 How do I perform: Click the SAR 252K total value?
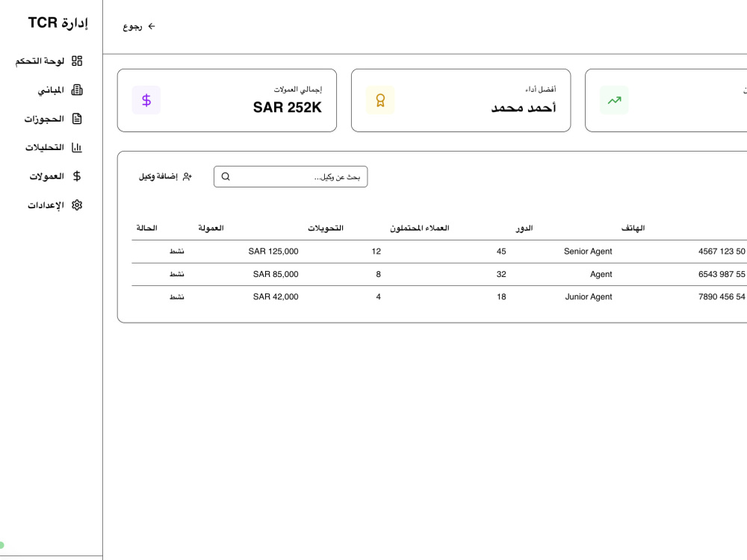coord(288,108)
